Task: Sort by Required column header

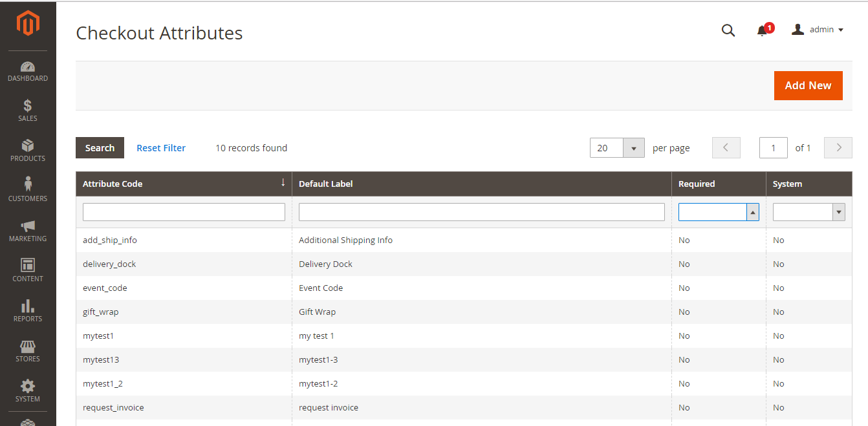Action: (x=719, y=184)
